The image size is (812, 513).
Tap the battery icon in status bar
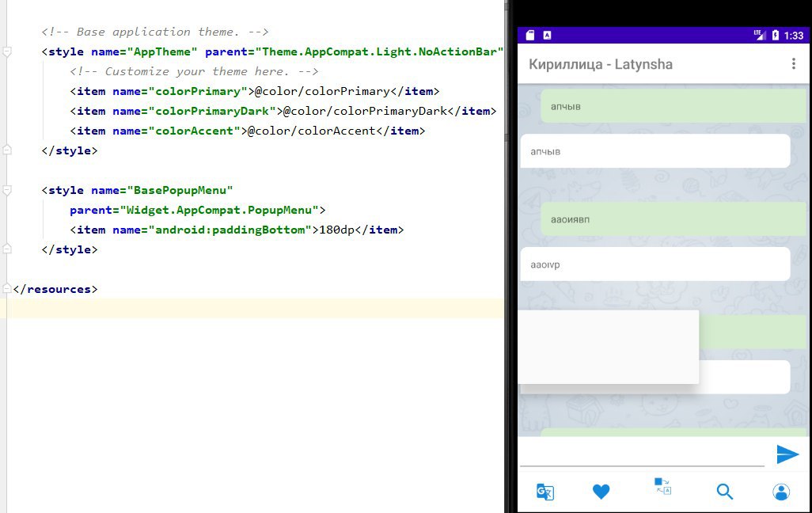pyautogui.click(x=776, y=36)
